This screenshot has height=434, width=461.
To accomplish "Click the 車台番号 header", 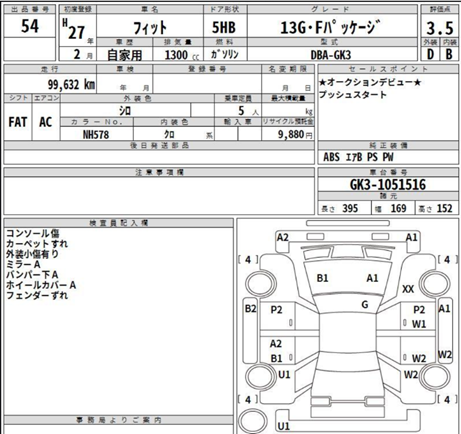I will click(388, 172).
